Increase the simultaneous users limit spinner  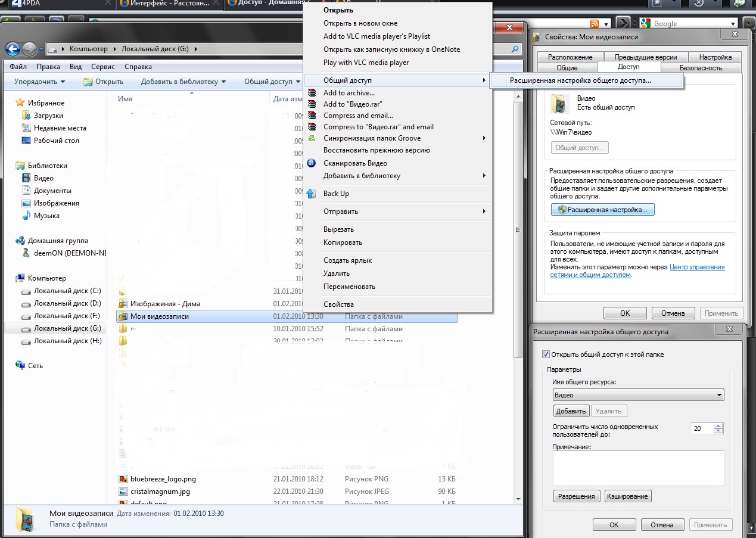pyautogui.click(x=718, y=426)
